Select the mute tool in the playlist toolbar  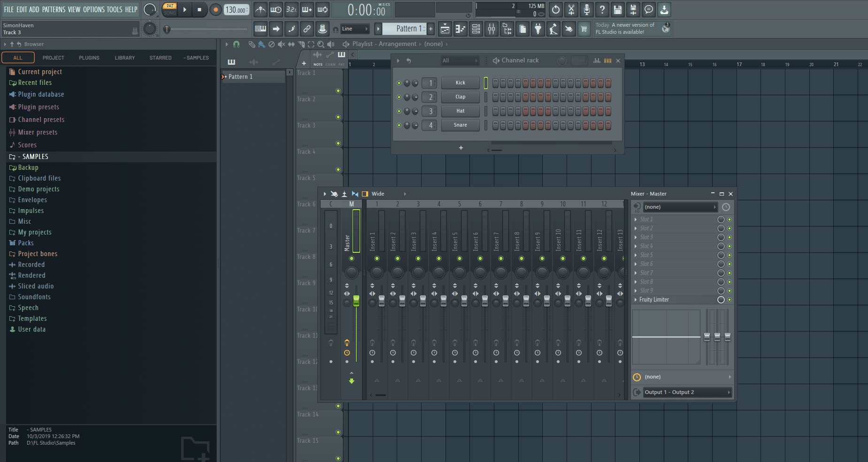(282, 44)
